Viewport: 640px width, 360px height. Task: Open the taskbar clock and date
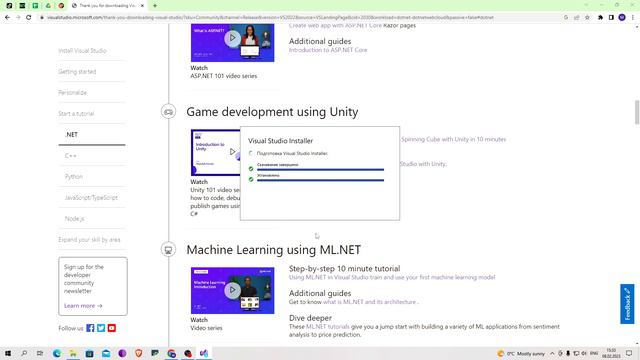coord(611,353)
